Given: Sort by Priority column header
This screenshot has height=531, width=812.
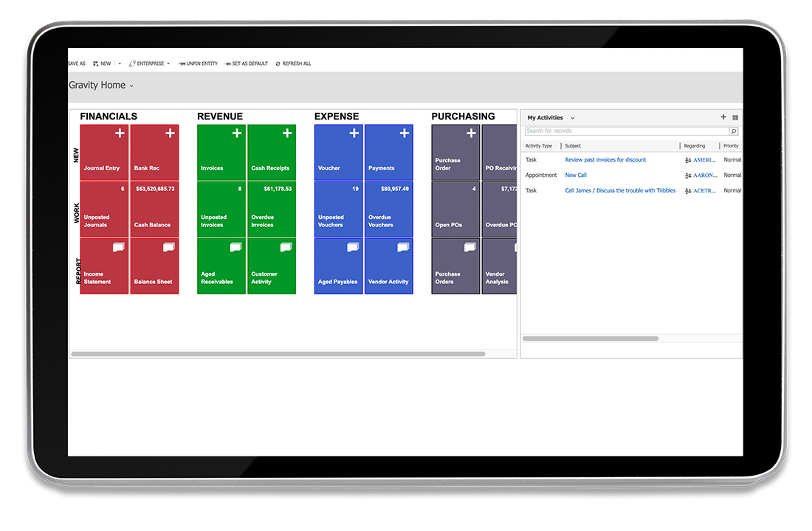Looking at the screenshot, I should coord(731,146).
